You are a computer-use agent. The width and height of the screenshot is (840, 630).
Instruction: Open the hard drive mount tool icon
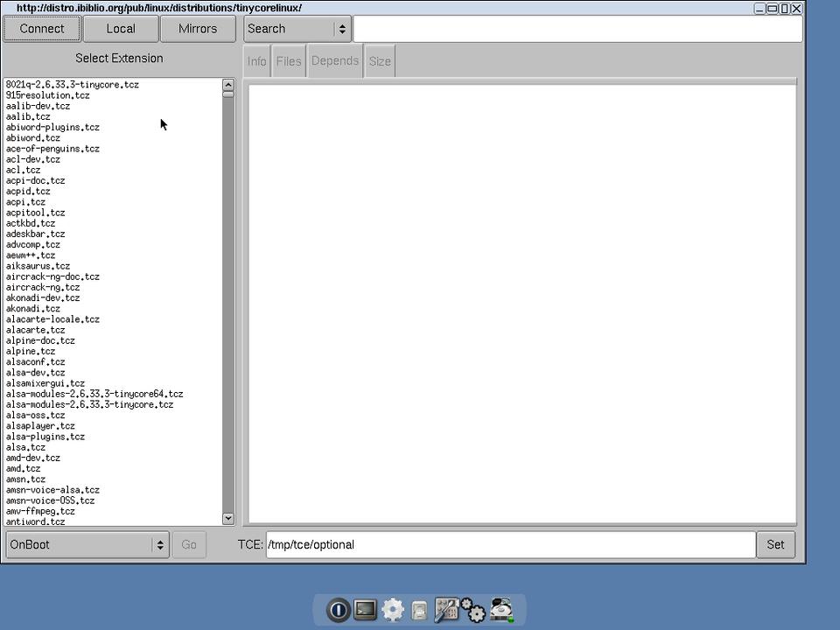pyautogui.click(x=502, y=610)
